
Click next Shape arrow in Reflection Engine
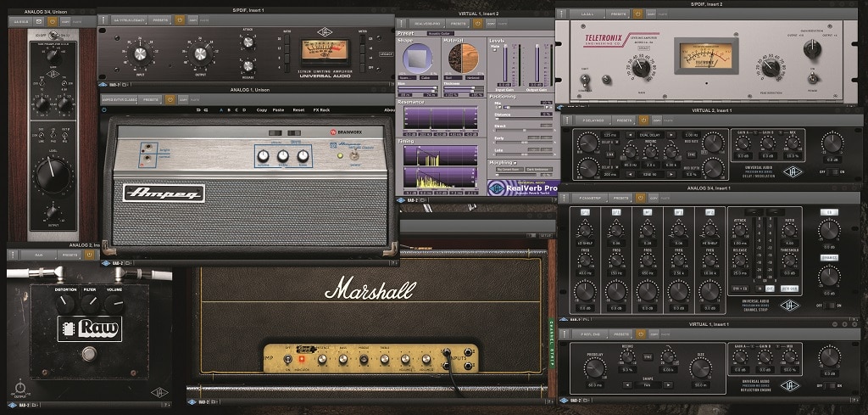click(x=667, y=384)
